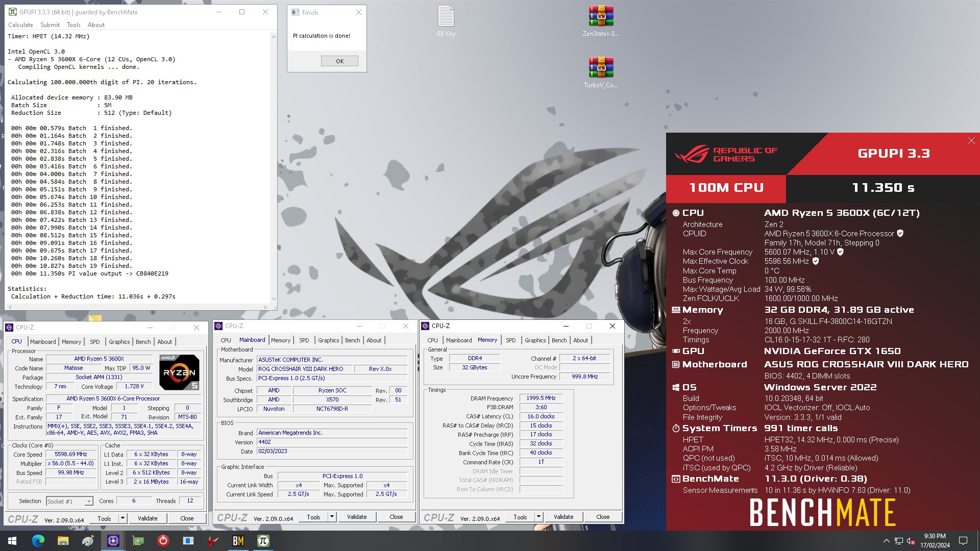Viewport: 980px width, 551px height.
Task: Click Close button in CPU-Z Memory window
Action: pos(603,517)
